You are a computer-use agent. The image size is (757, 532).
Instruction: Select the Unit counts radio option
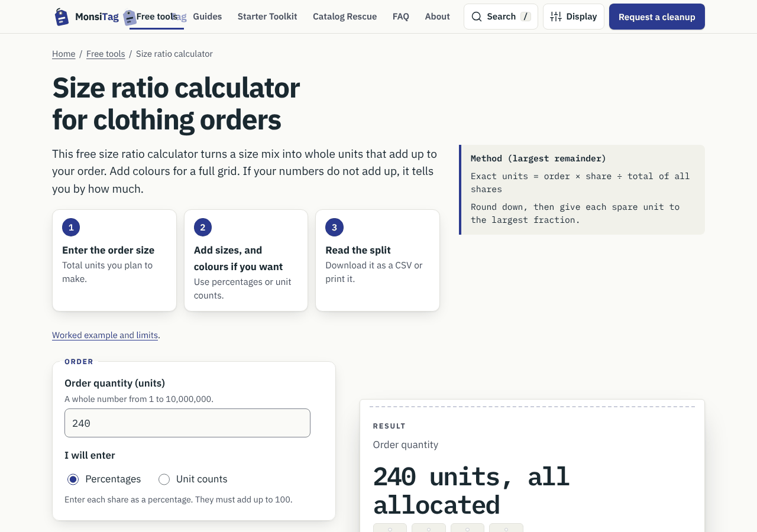164,479
